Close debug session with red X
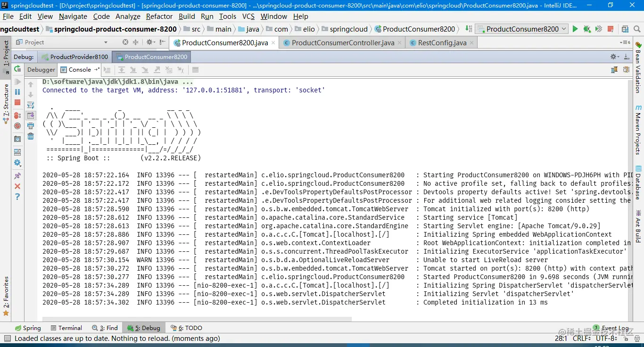644x347 pixels. [x=17, y=186]
